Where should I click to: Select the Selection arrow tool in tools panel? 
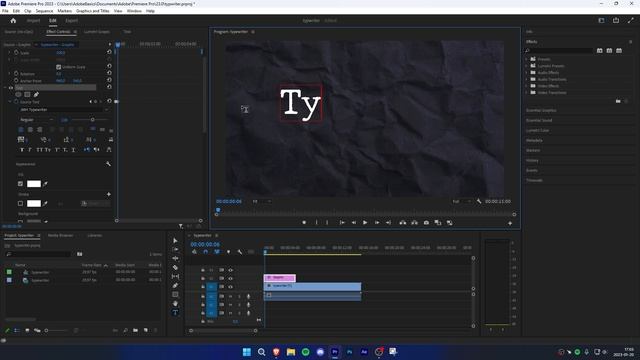(175, 240)
